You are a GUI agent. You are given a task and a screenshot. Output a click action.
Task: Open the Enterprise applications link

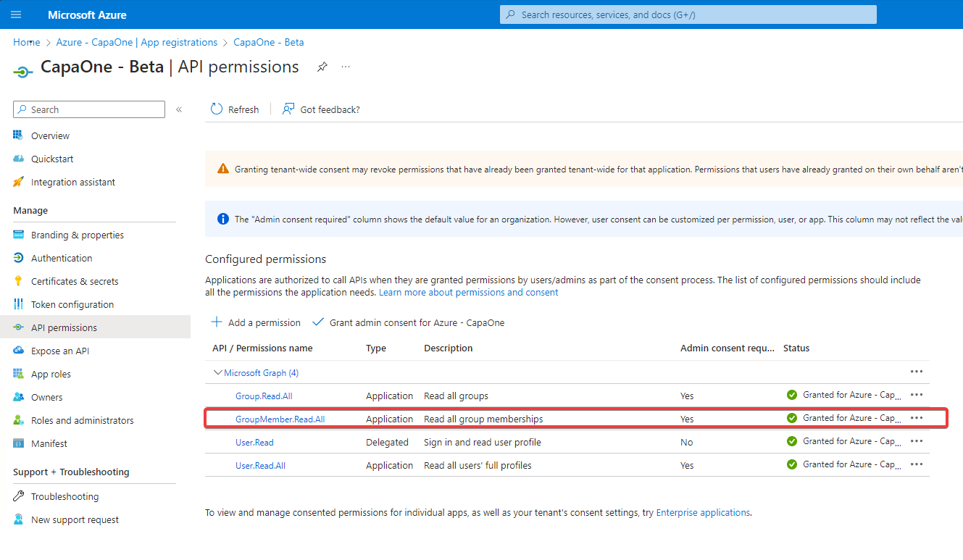point(703,512)
